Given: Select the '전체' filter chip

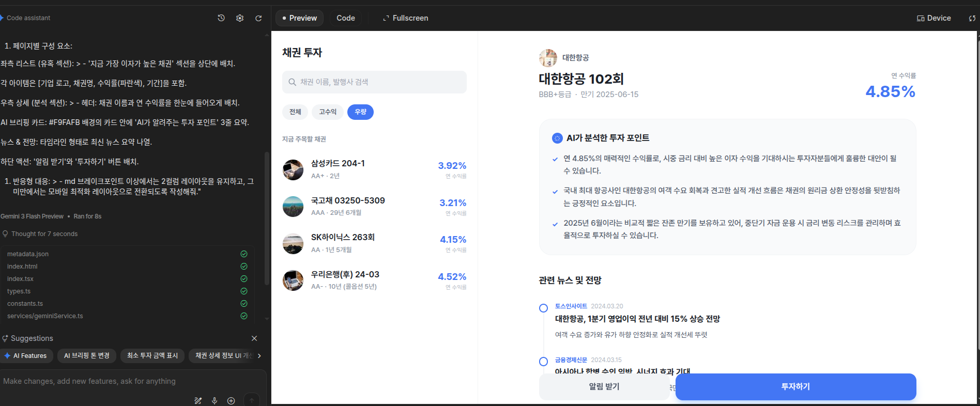Looking at the screenshot, I should (x=295, y=112).
